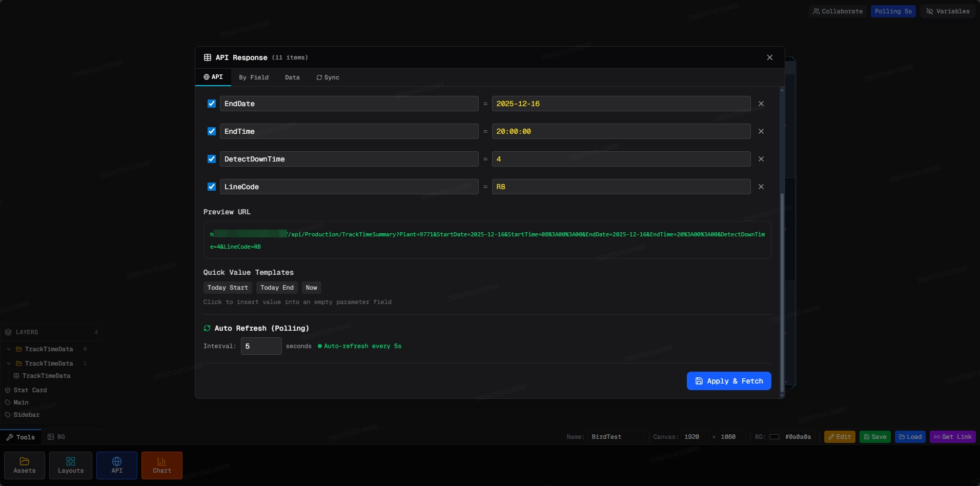
Task: Select the API globe tool
Action: 117,465
